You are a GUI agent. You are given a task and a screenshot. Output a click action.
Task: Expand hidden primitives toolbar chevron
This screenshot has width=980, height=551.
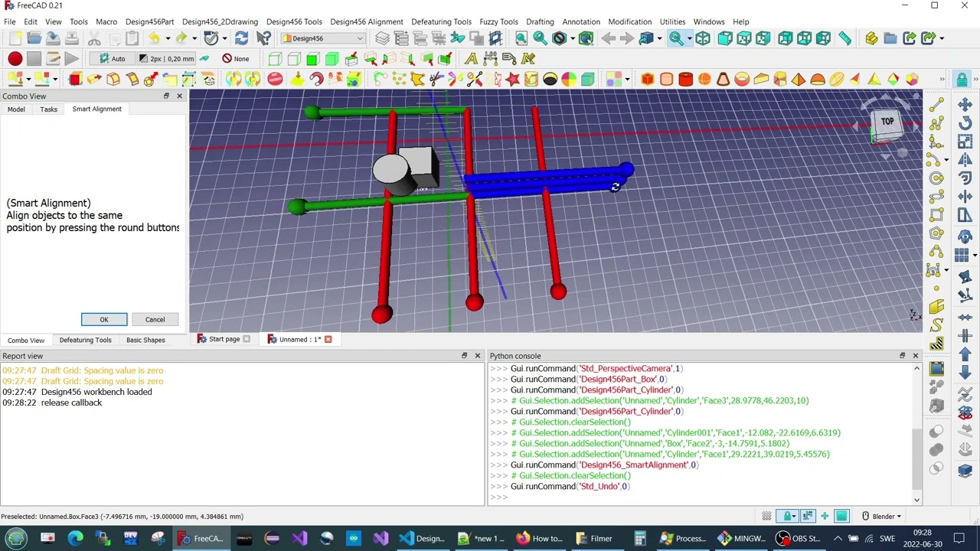[942, 79]
